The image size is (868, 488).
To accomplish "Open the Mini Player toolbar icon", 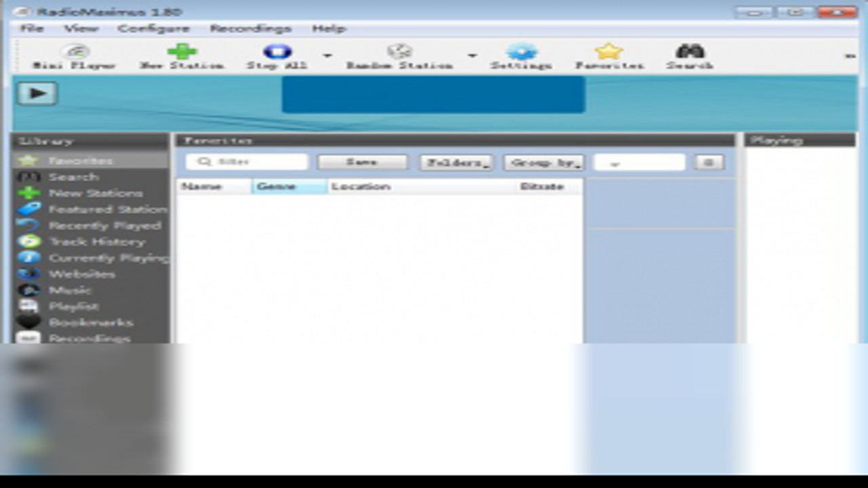I will [74, 57].
